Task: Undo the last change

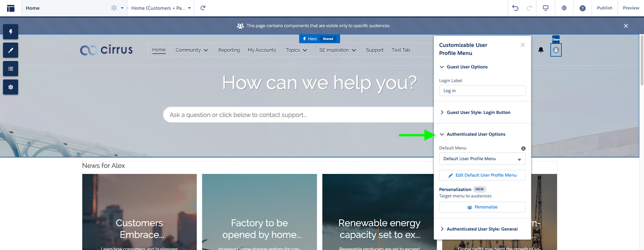Action: [x=515, y=8]
